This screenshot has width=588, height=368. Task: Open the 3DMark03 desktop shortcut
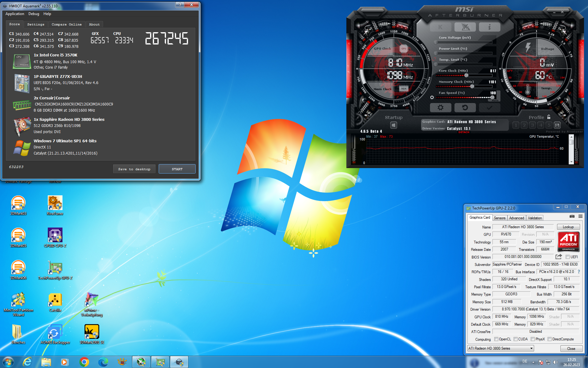18,205
